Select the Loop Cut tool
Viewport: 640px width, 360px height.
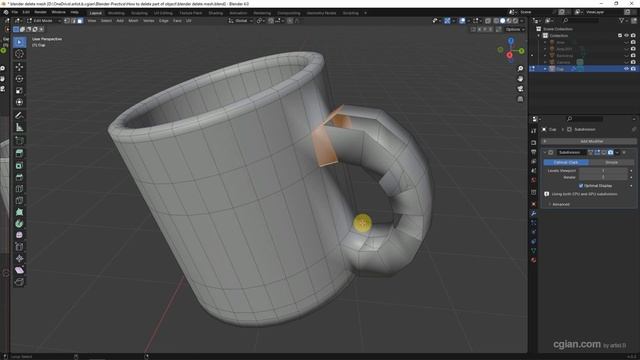(x=19, y=189)
